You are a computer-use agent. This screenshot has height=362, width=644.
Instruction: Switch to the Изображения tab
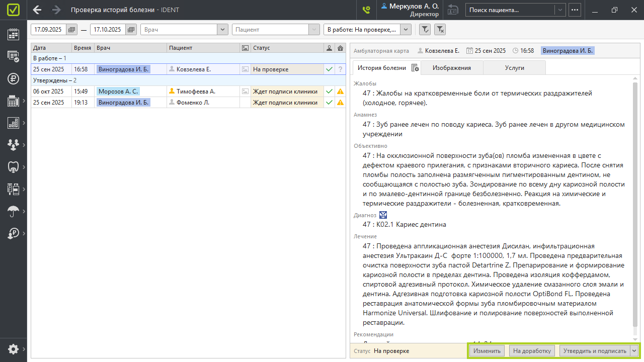click(x=451, y=68)
